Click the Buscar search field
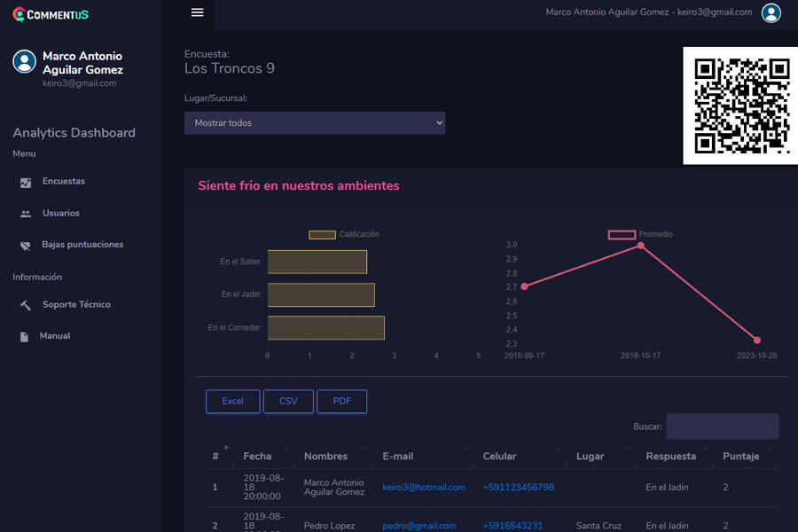This screenshot has width=798, height=532. click(x=722, y=426)
